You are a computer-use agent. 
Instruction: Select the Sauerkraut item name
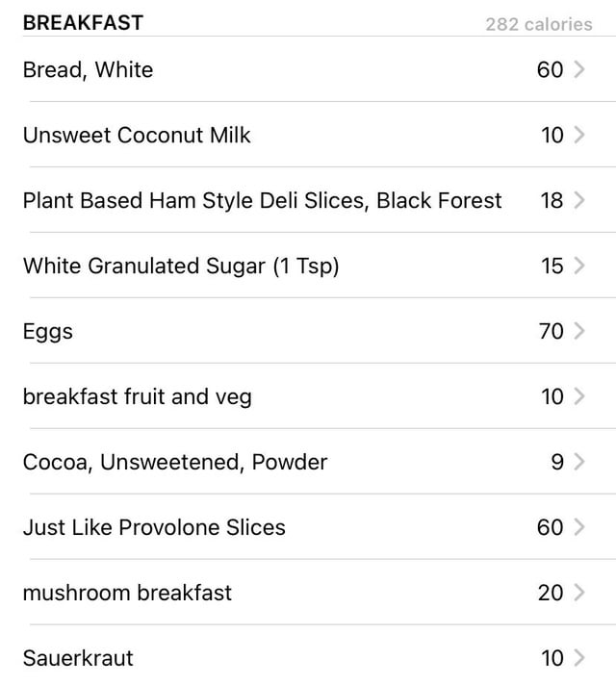click(x=78, y=658)
